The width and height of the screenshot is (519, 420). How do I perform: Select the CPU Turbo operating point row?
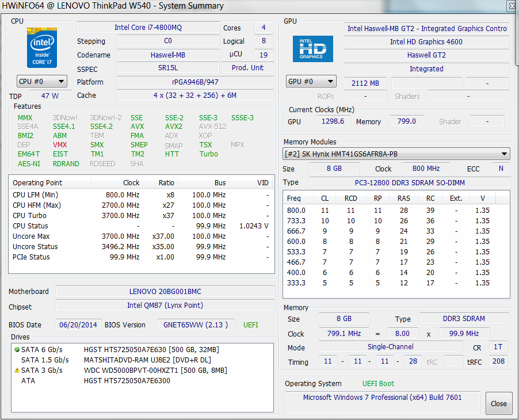coord(138,216)
